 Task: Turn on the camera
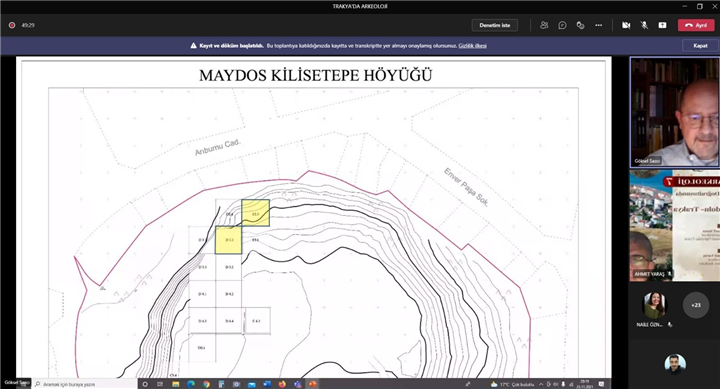pyautogui.click(x=626, y=25)
